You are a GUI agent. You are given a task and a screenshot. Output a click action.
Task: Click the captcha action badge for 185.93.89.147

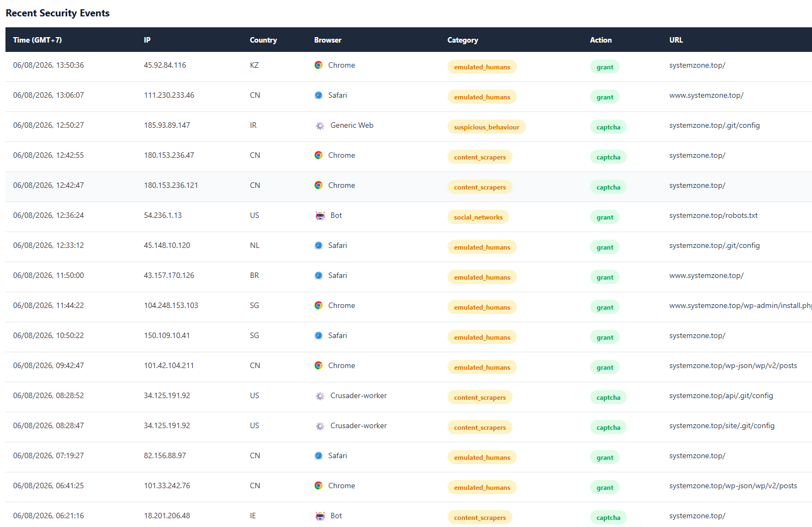coord(608,127)
